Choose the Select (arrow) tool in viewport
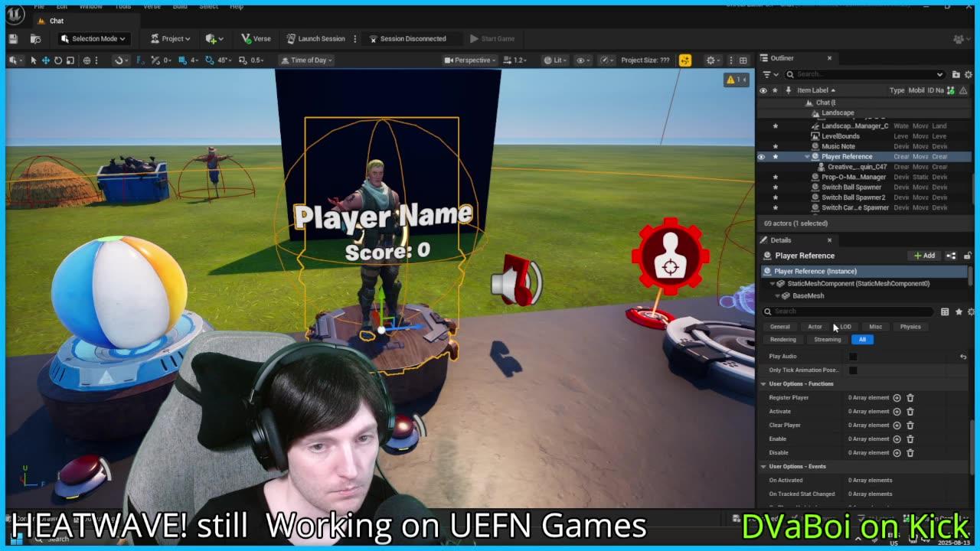Viewport: 980px width, 551px height. 33,60
